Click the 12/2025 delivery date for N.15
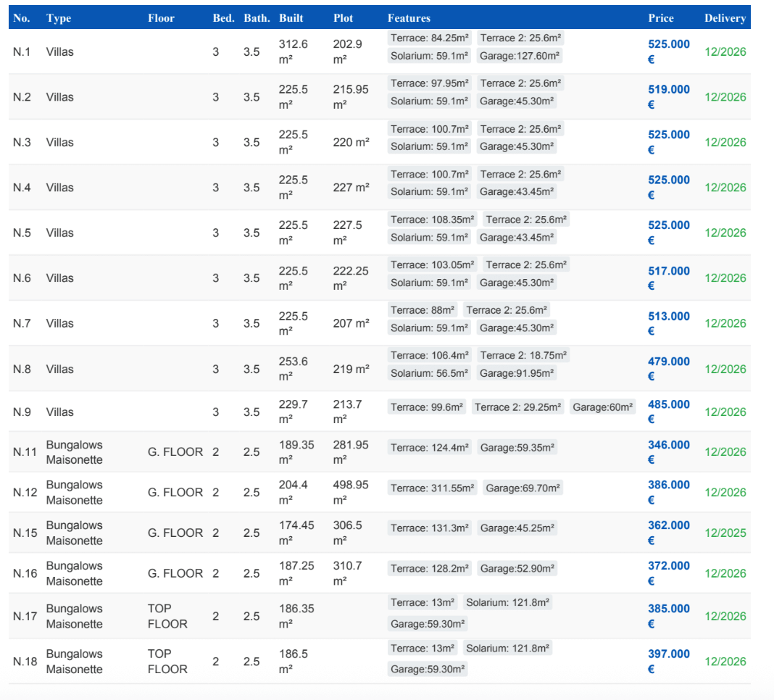The image size is (774, 700). (x=725, y=533)
